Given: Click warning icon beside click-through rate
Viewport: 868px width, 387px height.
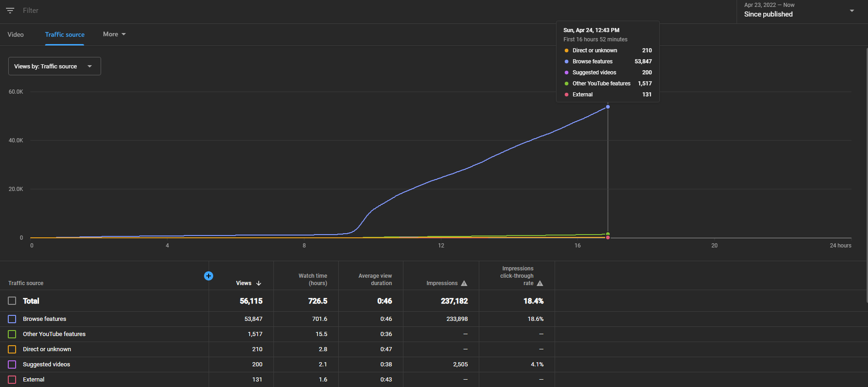Looking at the screenshot, I should click(540, 283).
